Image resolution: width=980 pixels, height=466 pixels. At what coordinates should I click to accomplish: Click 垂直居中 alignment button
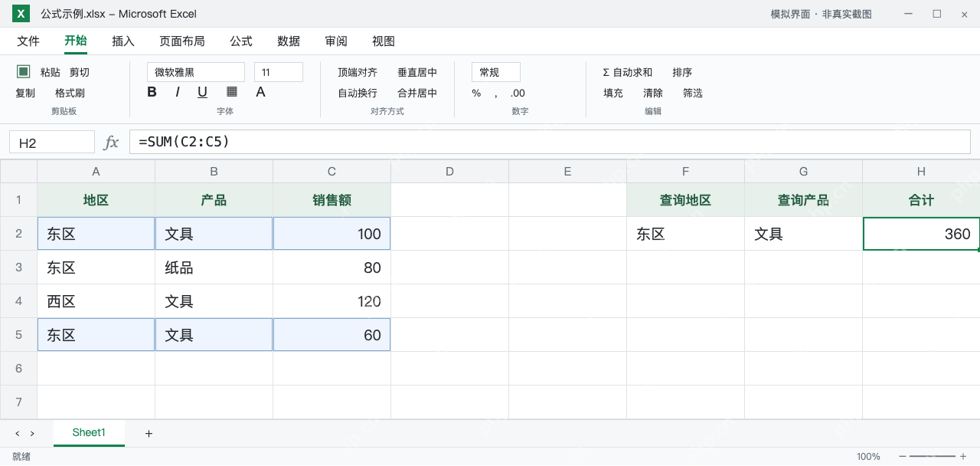417,72
